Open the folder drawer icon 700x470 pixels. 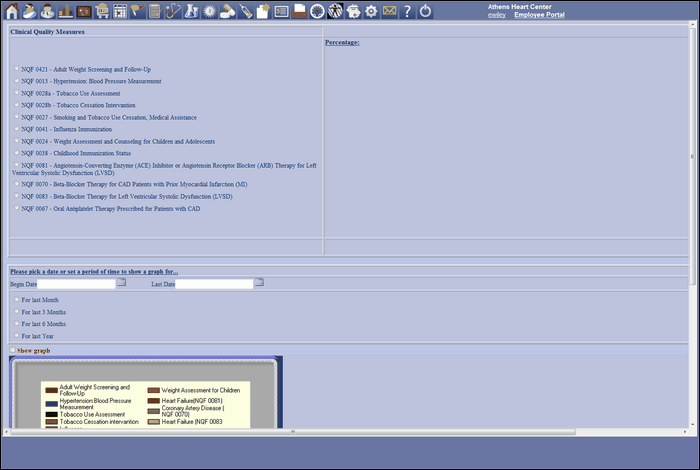[x=299, y=11]
